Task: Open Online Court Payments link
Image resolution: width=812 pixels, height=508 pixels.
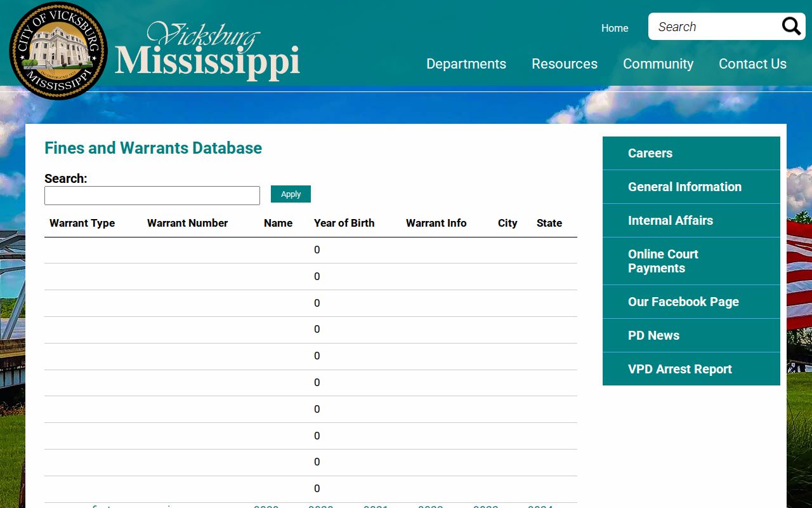Action: [x=691, y=261]
